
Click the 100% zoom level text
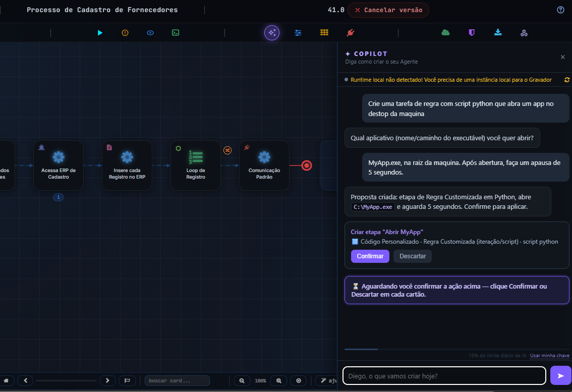pyautogui.click(x=260, y=381)
